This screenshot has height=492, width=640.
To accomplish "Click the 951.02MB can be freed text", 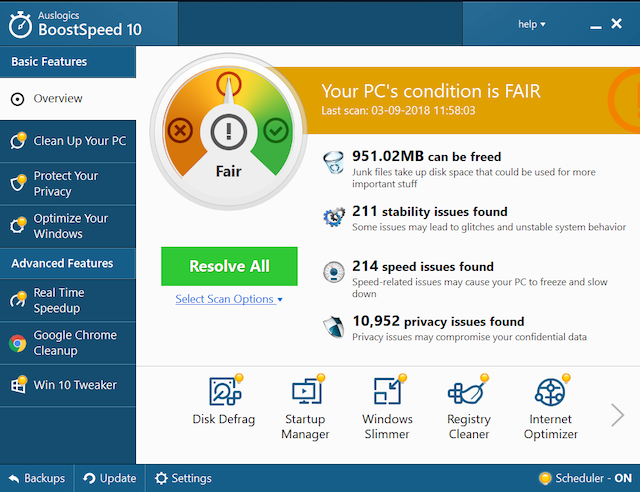I will [x=427, y=156].
